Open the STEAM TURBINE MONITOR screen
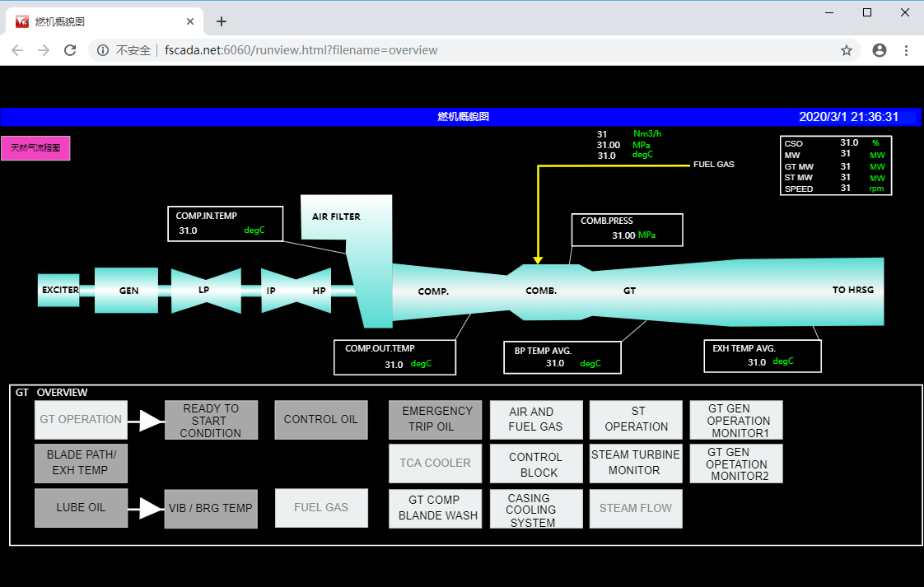This screenshot has height=587, width=924. tap(636, 464)
